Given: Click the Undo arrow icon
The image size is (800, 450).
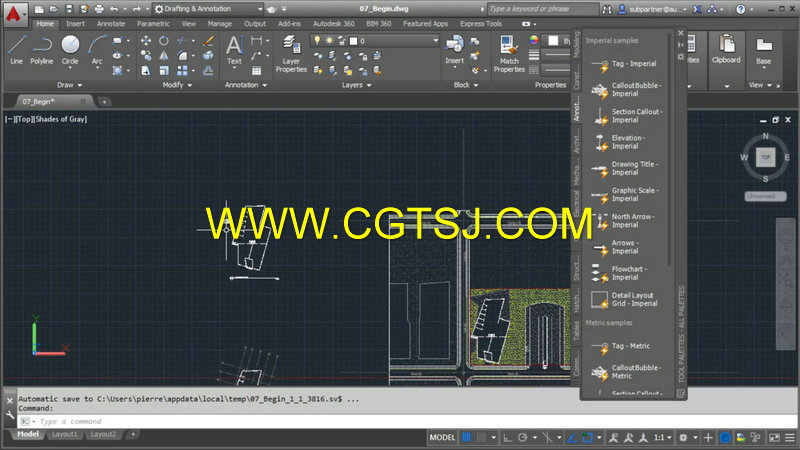Looking at the screenshot, I should point(114,9).
